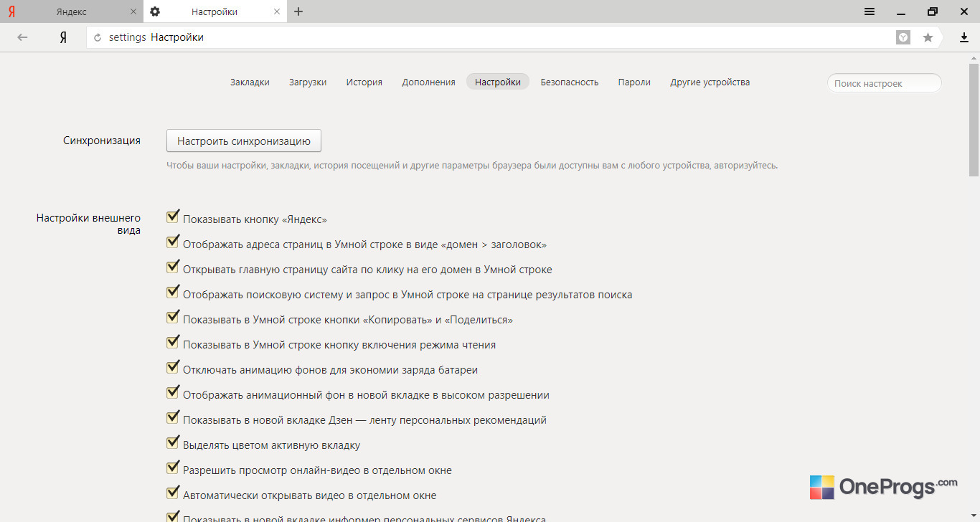This screenshot has width=980, height=522.
Task: Go back with the arrow icon
Action: (x=22, y=37)
